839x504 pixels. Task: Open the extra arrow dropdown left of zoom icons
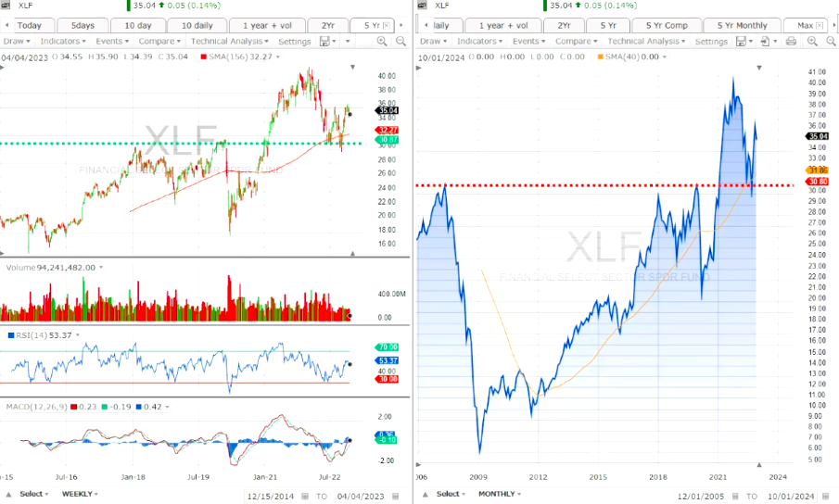[x=348, y=41]
